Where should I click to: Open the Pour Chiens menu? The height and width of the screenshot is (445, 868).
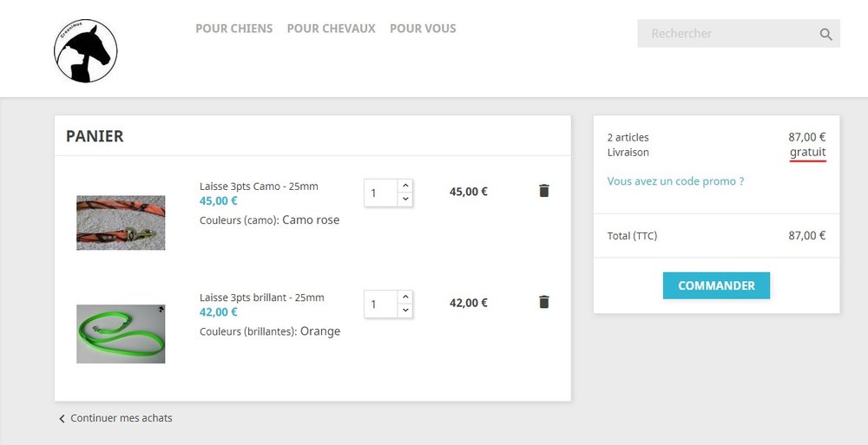click(x=233, y=29)
